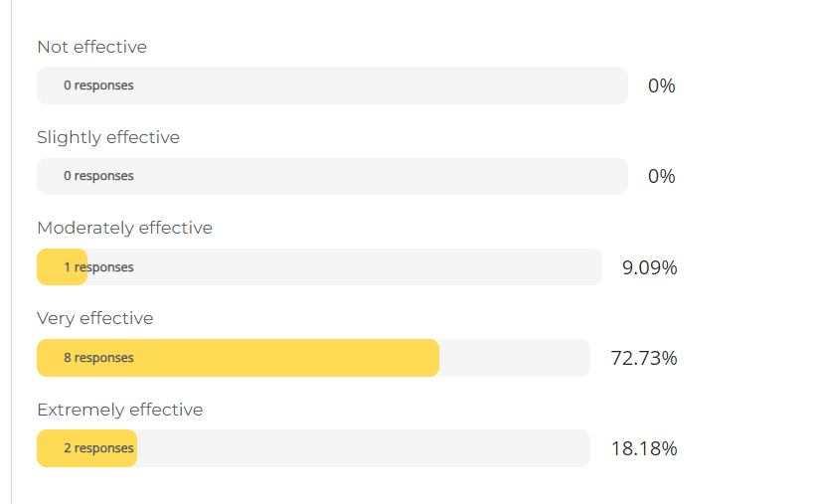Click the 9.09% percentage value
815x504 pixels.
(x=649, y=267)
